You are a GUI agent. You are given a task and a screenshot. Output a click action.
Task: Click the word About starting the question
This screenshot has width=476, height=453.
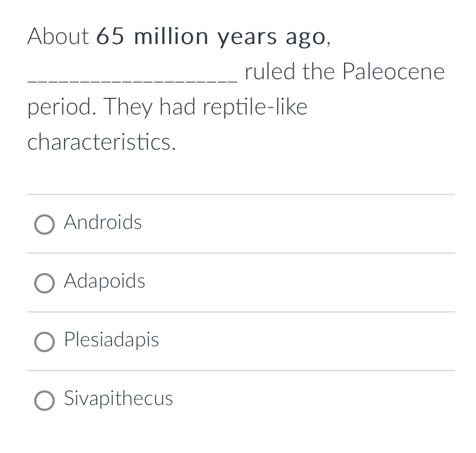point(57,36)
